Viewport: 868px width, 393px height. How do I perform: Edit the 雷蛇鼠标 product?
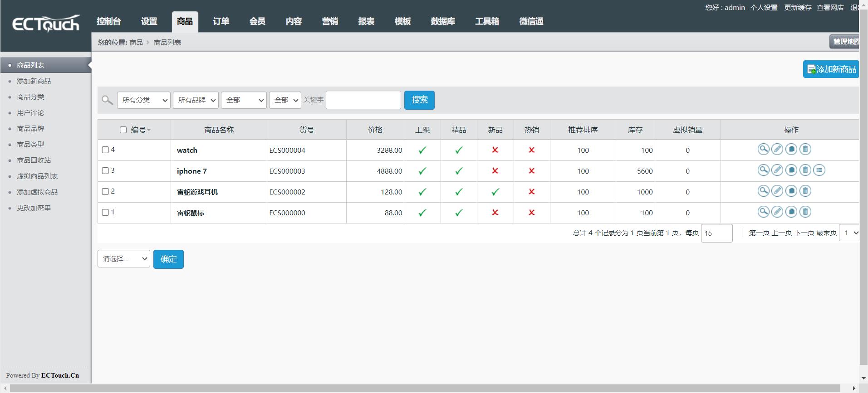[777, 212]
